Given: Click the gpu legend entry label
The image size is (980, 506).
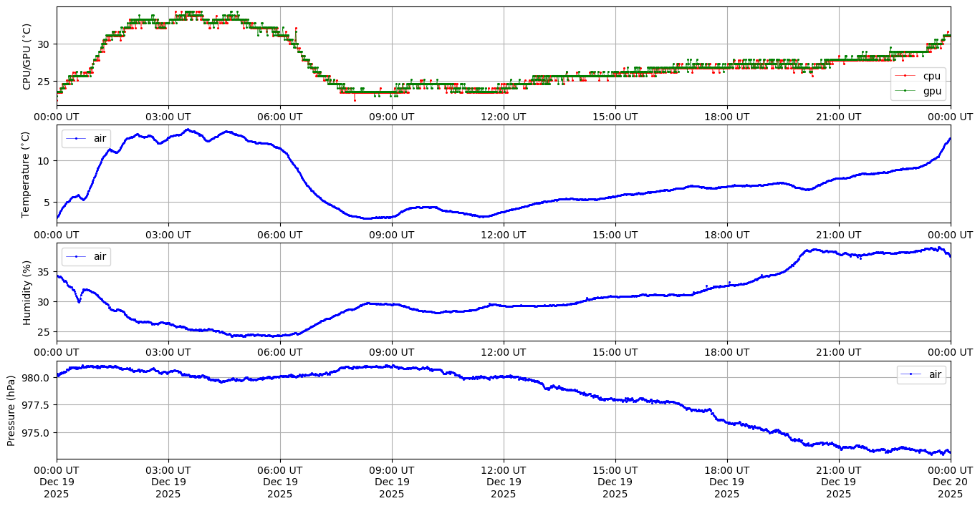Looking at the screenshot, I should tap(931, 91).
